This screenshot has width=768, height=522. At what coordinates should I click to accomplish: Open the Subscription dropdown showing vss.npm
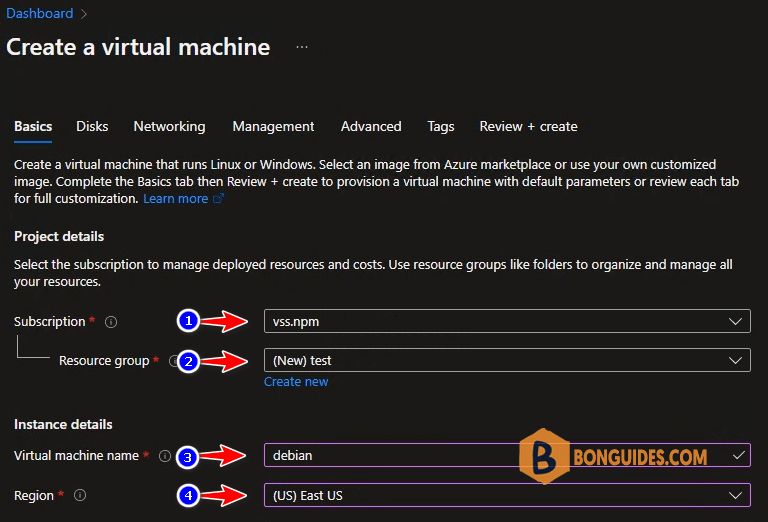(507, 321)
